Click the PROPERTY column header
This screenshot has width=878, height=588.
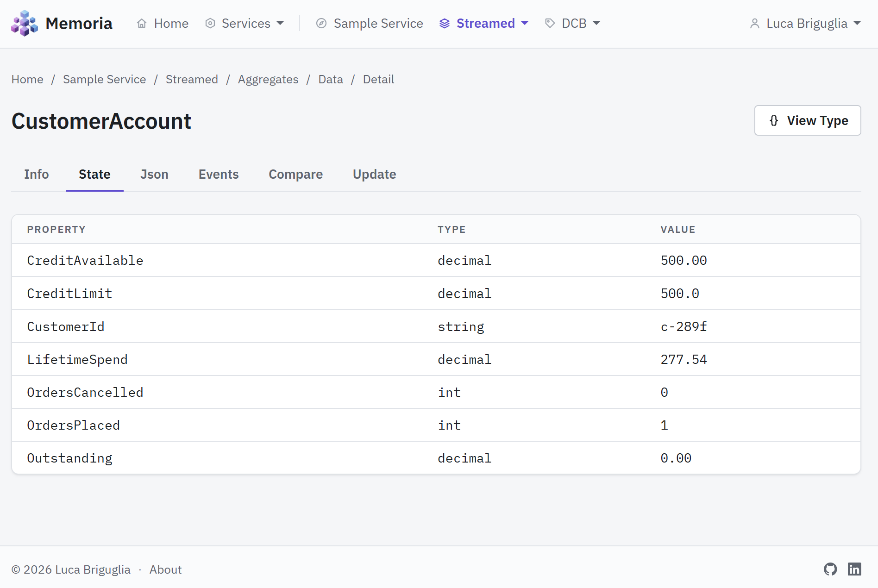tap(56, 230)
